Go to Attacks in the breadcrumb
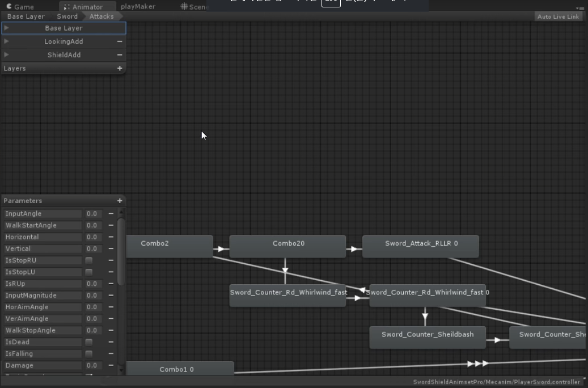This screenshot has width=588, height=388. tap(101, 16)
